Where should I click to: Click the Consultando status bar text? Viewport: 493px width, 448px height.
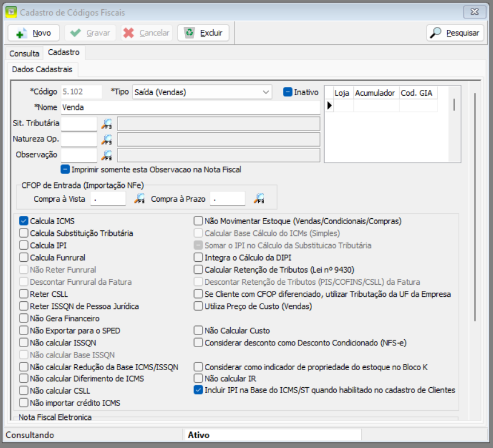(30, 435)
